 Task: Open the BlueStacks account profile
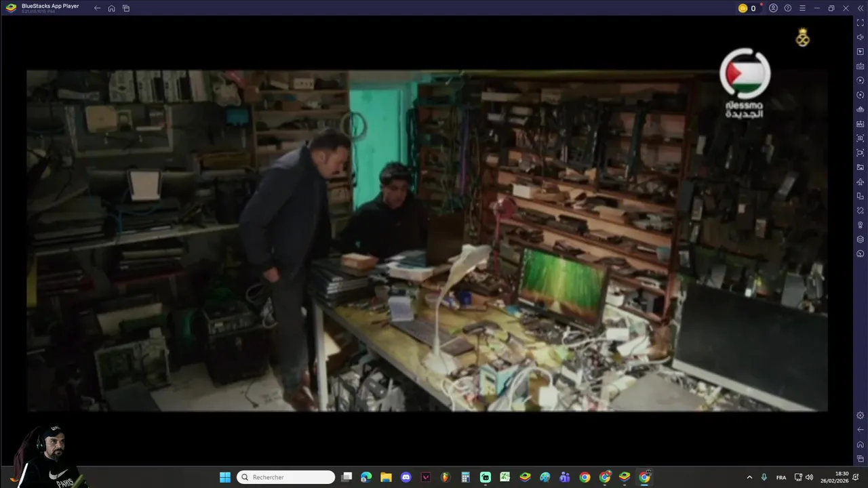(x=773, y=8)
